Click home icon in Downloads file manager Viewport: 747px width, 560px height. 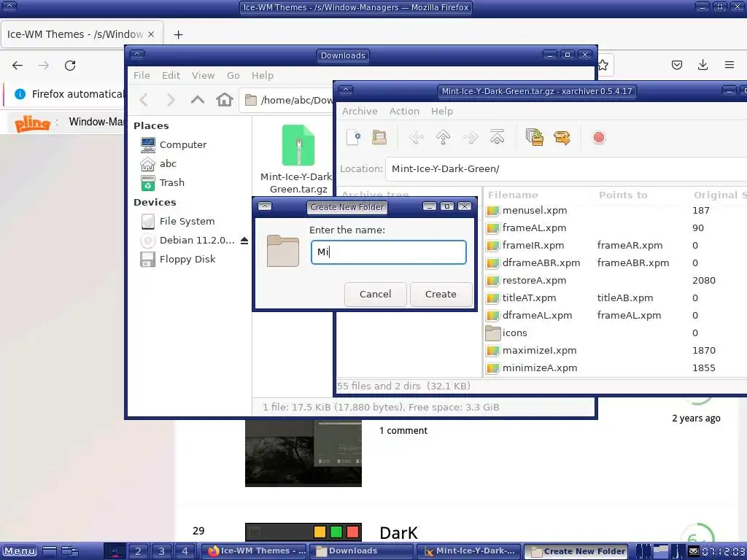[x=225, y=100]
